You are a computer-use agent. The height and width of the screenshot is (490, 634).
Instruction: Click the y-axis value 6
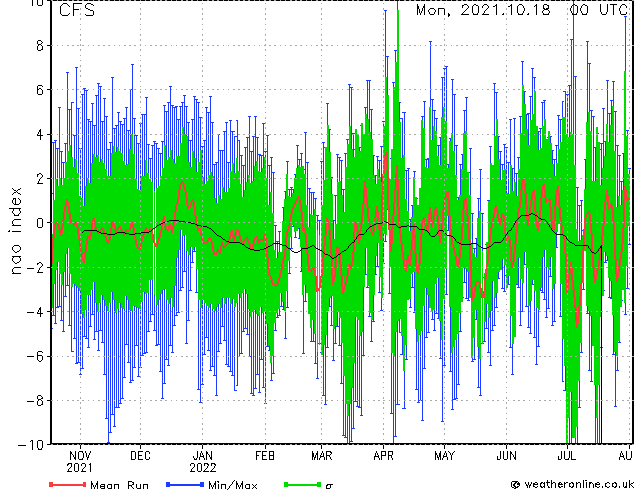tap(40, 90)
